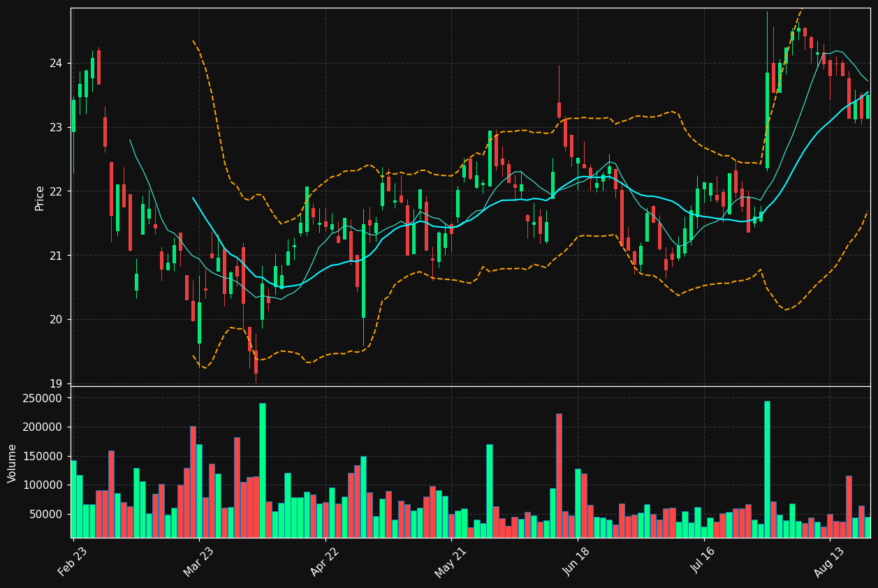Pick the "Aug 13" date label

click(x=829, y=561)
